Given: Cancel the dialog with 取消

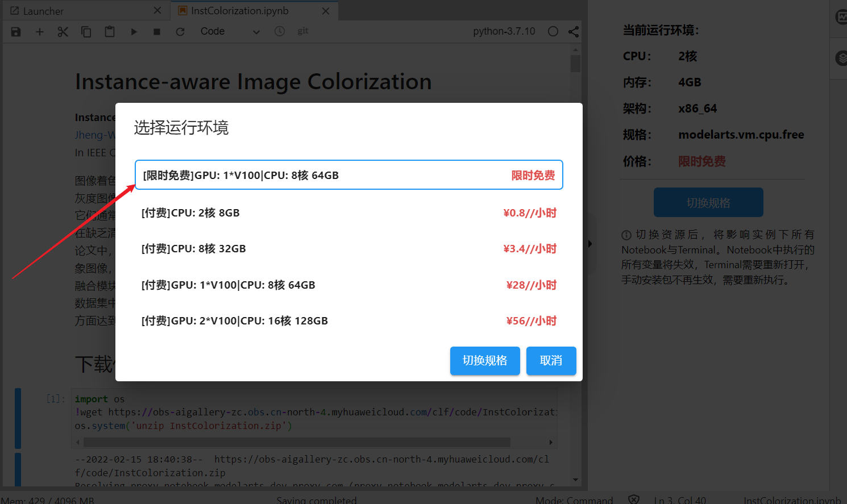Looking at the screenshot, I should pos(551,361).
